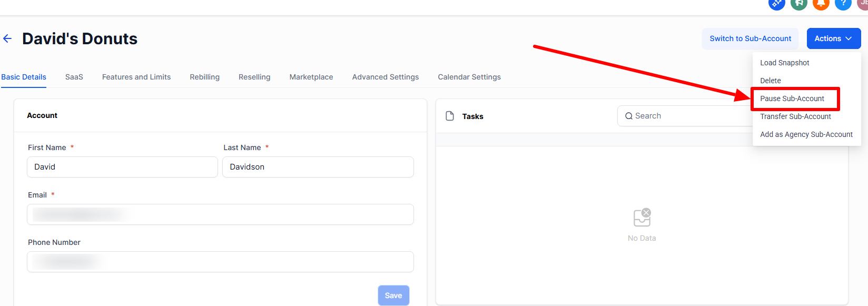Select Add as Agency Sub-Account

[806, 134]
